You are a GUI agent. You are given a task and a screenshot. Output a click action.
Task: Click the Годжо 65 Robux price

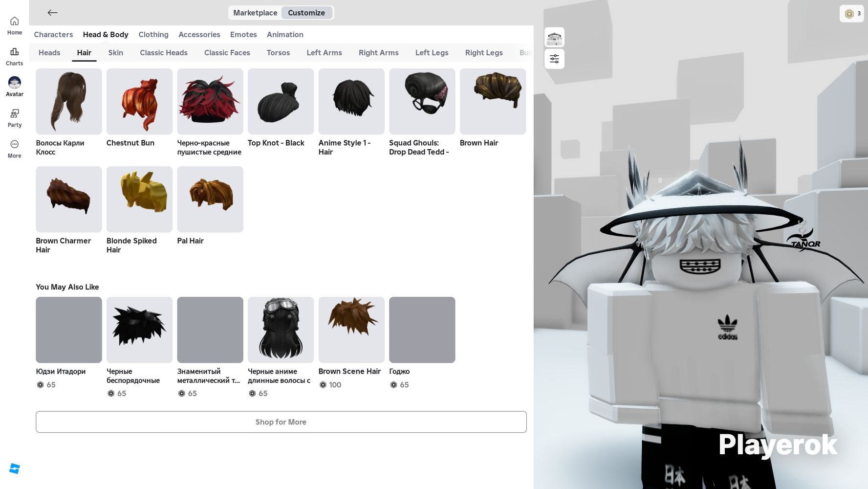tap(399, 385)
